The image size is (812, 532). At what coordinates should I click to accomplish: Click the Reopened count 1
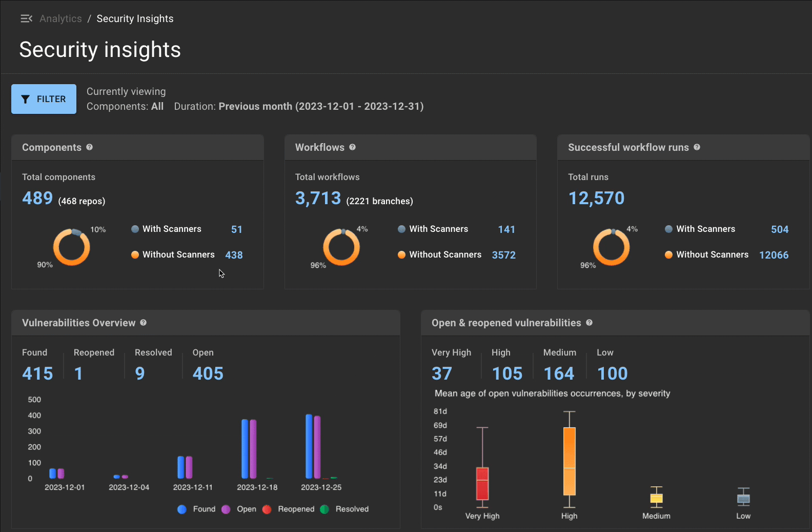(x=78, y=373)
